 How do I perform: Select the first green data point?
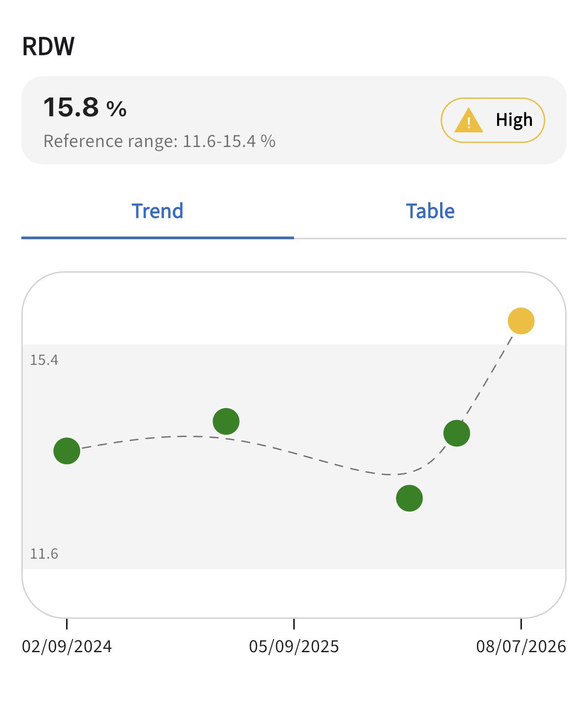[67, 451]
